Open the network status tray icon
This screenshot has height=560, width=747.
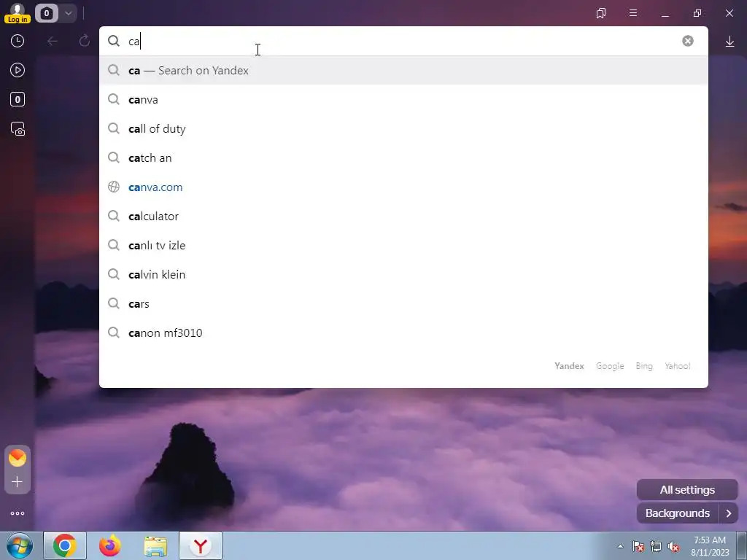(x=656, y=546)
